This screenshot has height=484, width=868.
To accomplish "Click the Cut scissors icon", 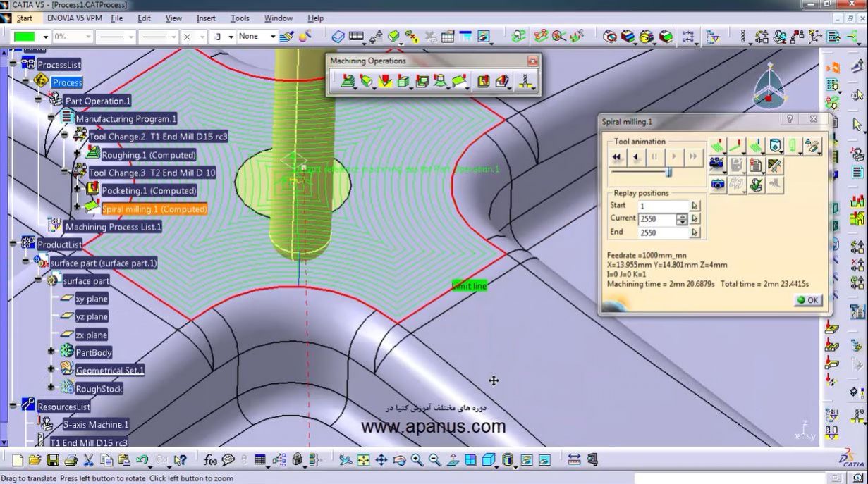I will [89, 460].
